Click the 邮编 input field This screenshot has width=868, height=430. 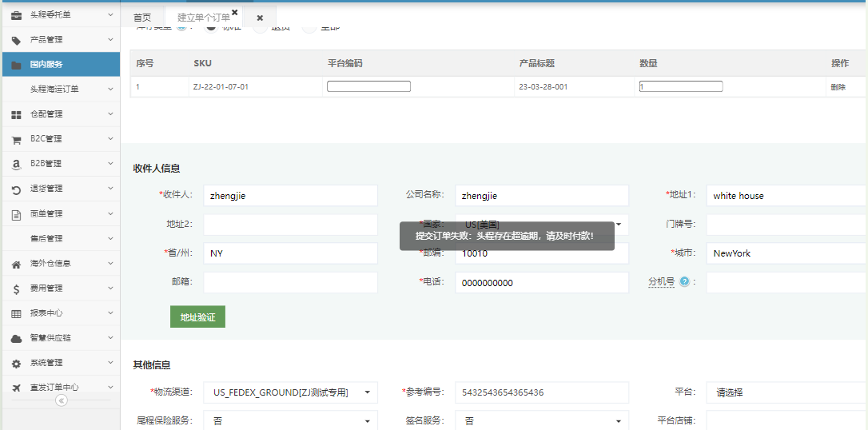click(542, 253)
